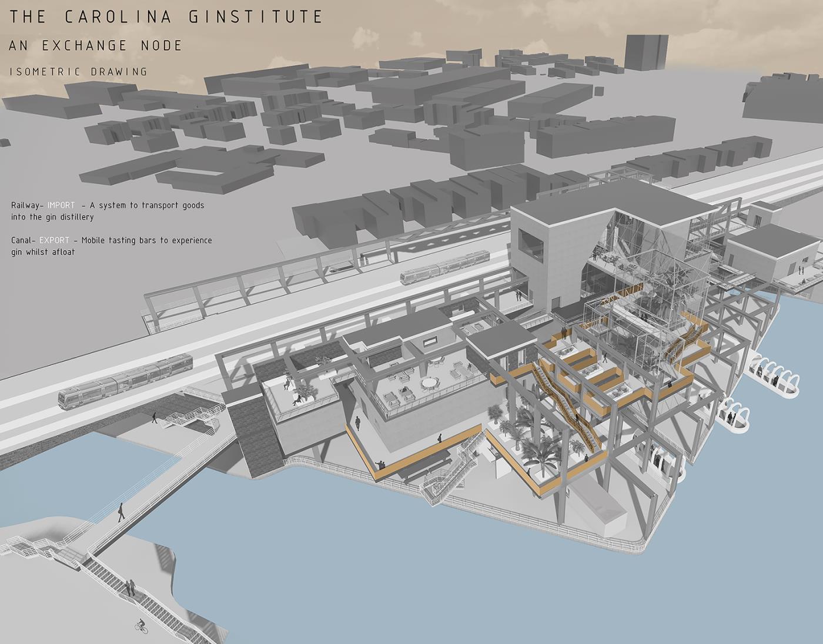Select the pedestrian crossing the canal footbridge
Image resolution: width=823 pixels, height=644 pixels.
click(121, 513)
